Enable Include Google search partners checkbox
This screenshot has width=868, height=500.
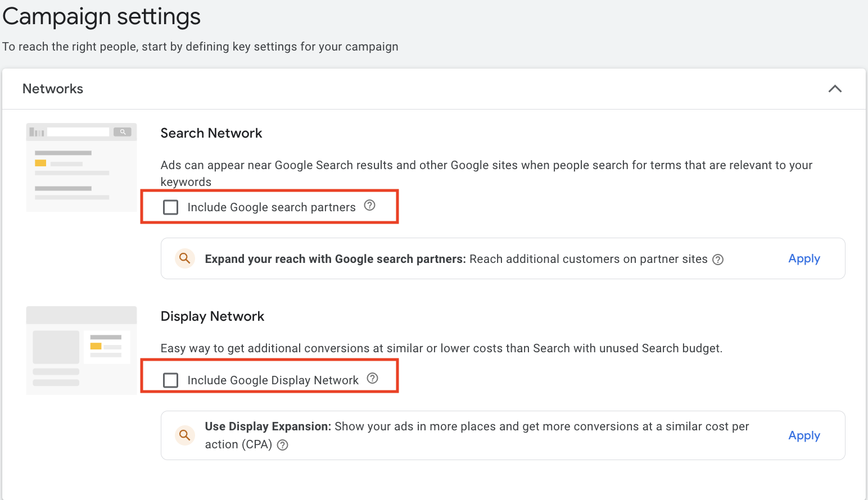(x=170, y=207)
